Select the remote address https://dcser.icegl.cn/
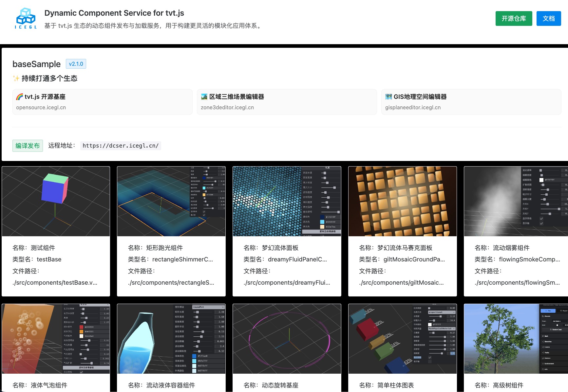Image resolution: width=568 pixels, height=392 pixels. 121,146
